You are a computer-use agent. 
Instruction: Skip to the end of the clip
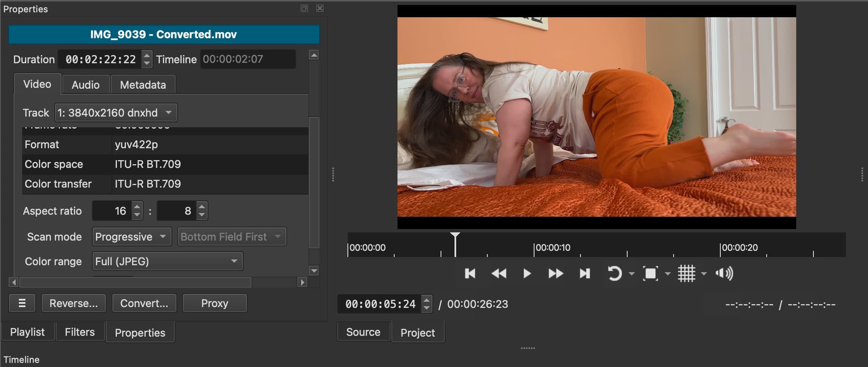pos(585,273)
